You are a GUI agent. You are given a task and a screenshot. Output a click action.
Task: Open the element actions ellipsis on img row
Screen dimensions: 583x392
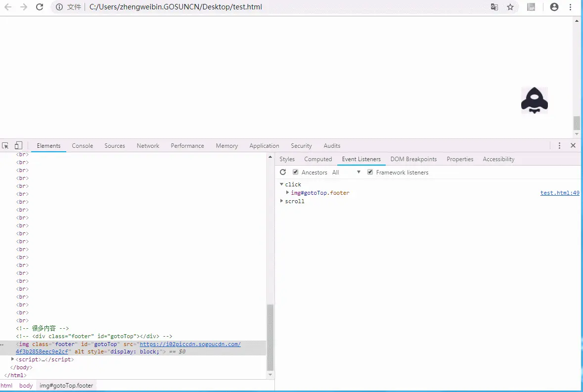(x=2, y=345)
